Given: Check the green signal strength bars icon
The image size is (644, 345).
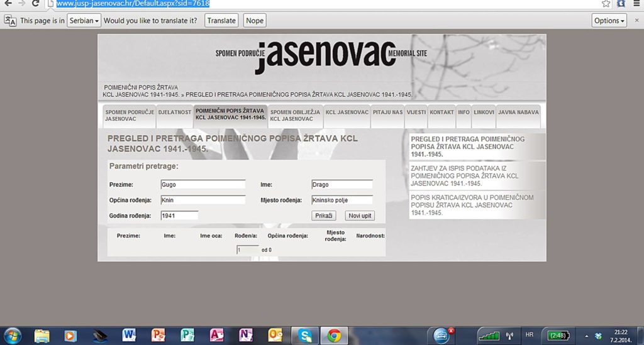Looking at the screenshot, I should 489,336.
